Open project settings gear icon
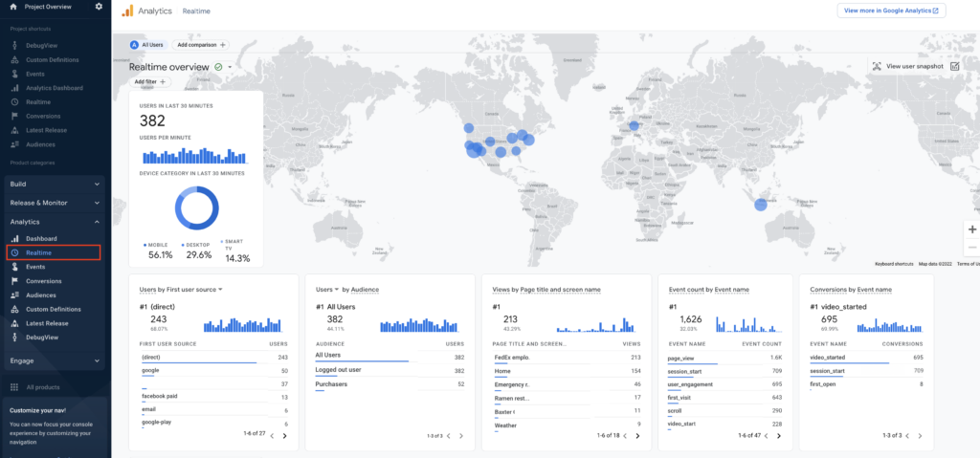Viewport: 980px width, 458px height. point(99,7)
